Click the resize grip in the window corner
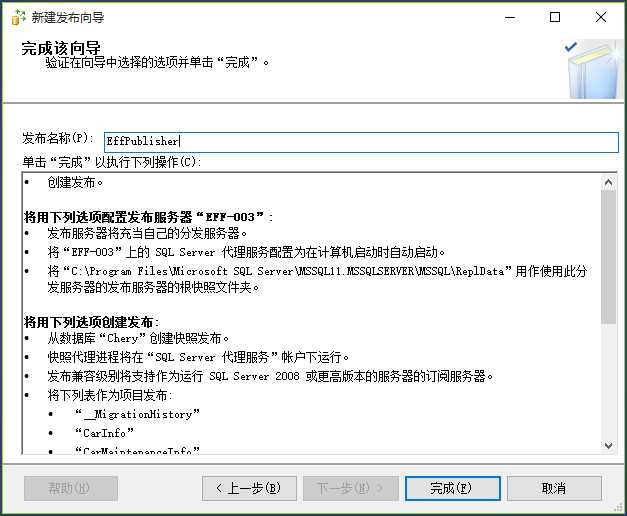The image size is (627, 516). [619, 508]
